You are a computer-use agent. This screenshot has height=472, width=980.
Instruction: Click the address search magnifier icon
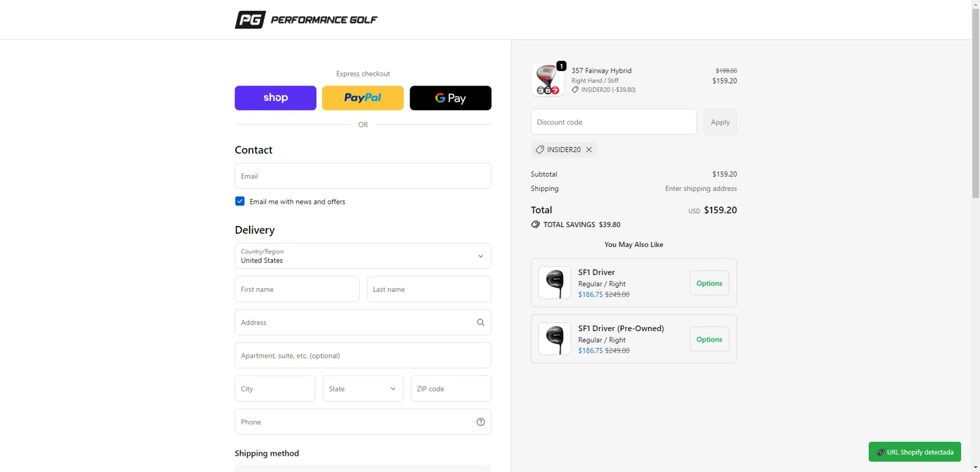480,323
